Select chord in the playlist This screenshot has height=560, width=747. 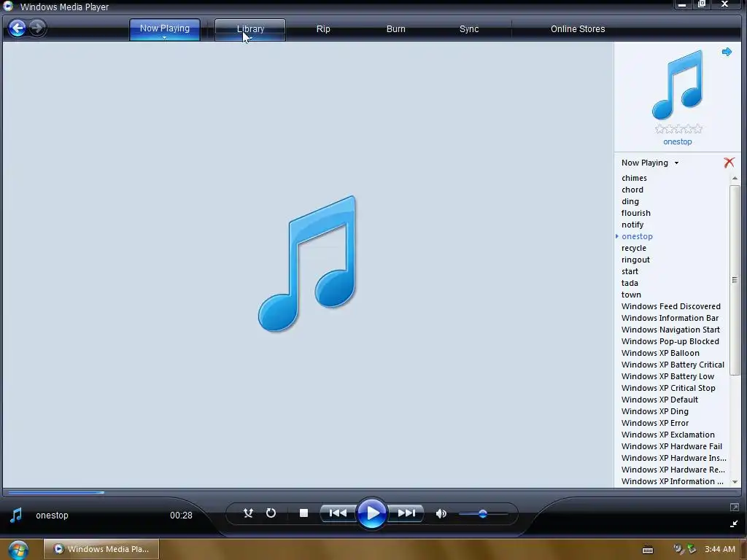(x=632, y=190)
